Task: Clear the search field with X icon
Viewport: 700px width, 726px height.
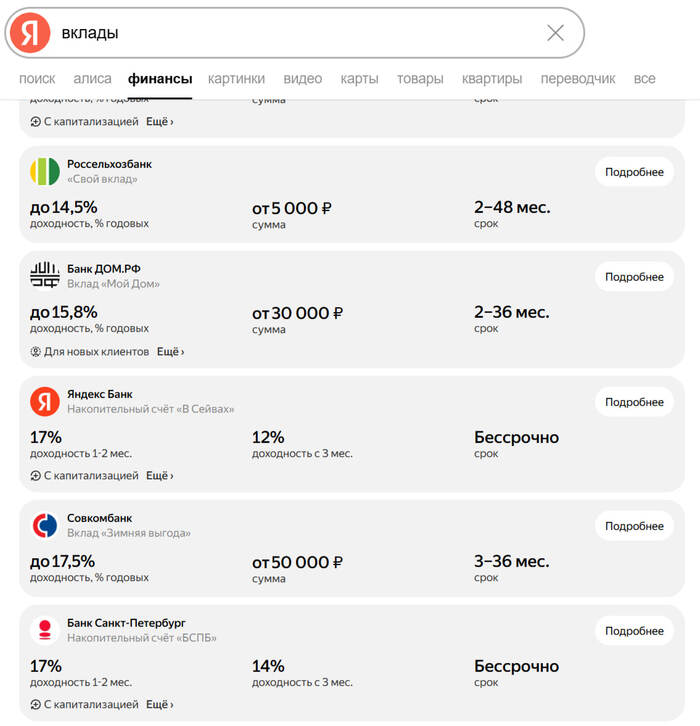Action: pos(555,33)
